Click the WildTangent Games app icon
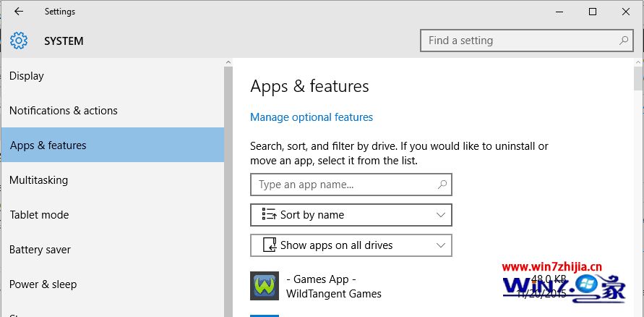Image resolution: width=644 pixels, height=317 pixels. point(265,286)
